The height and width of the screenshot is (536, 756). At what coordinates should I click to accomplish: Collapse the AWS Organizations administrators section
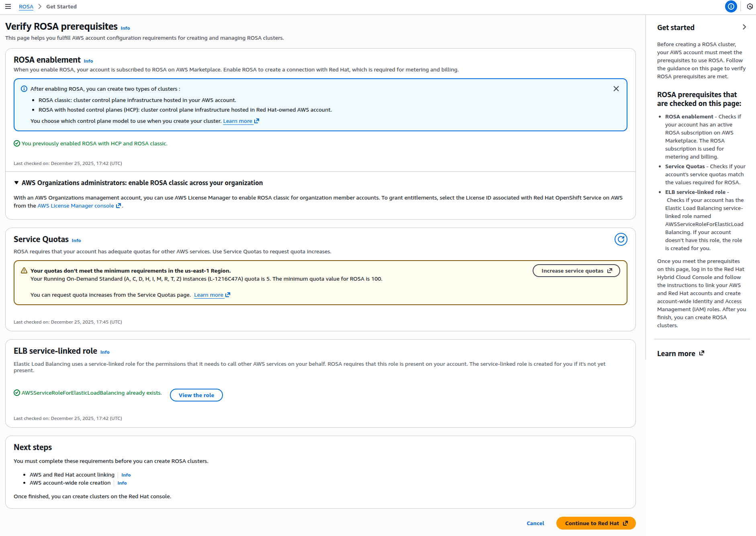coord(16,183)
